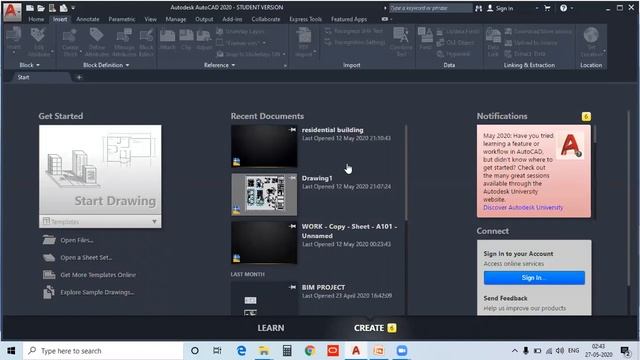
Task: Expand the Quick Access toolbar dropdown arrow
Action: point(73,8)
